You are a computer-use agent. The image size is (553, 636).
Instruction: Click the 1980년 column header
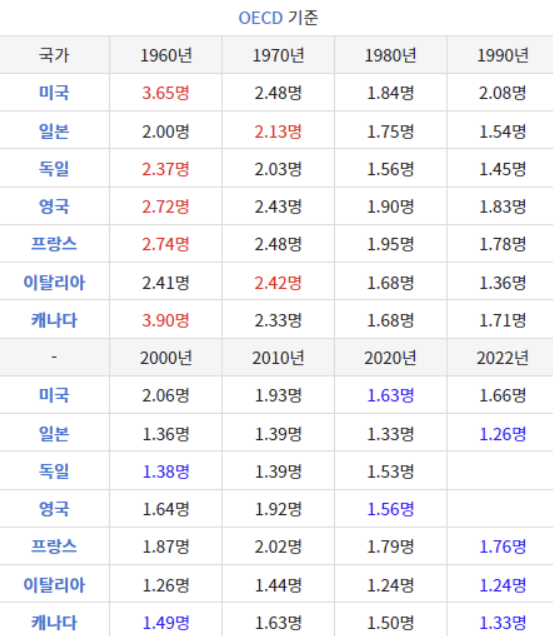[390, 55]
